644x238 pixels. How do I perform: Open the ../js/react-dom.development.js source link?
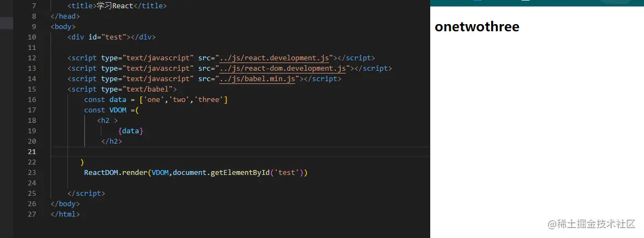[283, 68]
